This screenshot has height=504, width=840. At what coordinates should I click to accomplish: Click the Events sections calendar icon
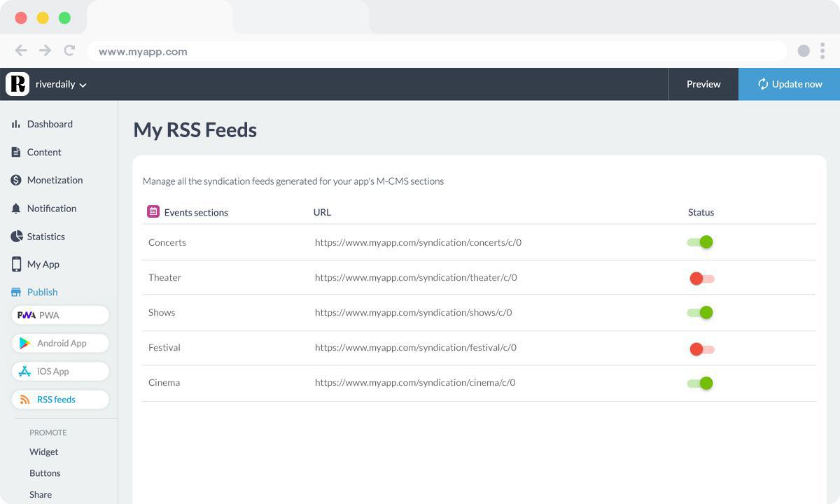point(153,211)
